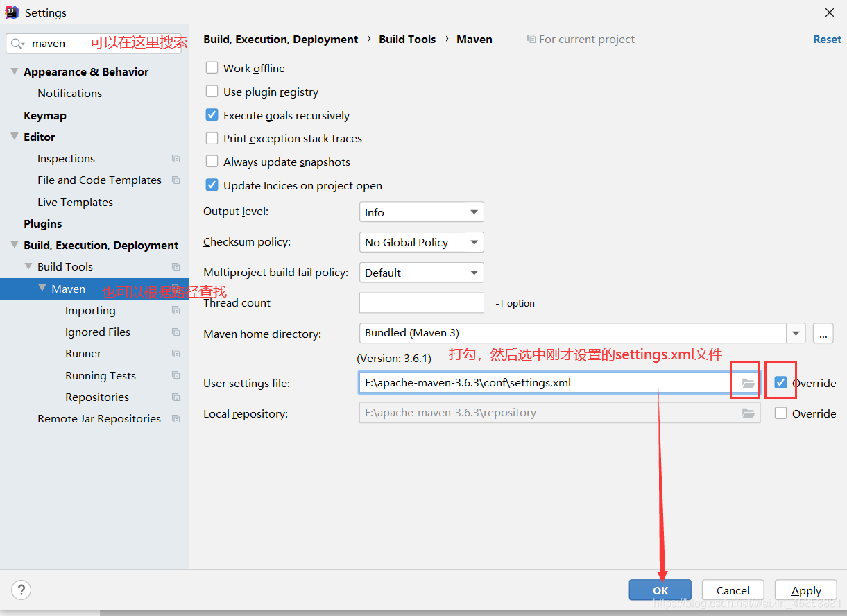Click Build Tools in the breadcrumb
Viewport: 847px width, 616px height.
[407, 40]
